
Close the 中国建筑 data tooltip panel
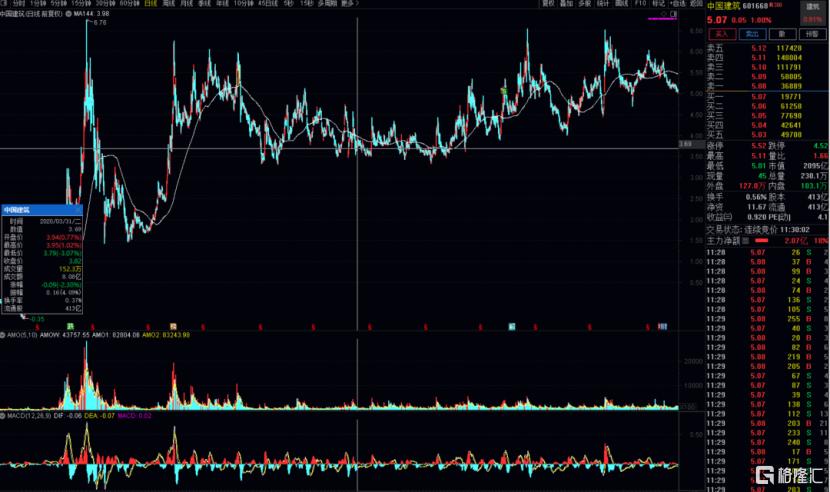pyautogui.click(x=78, y=210)
